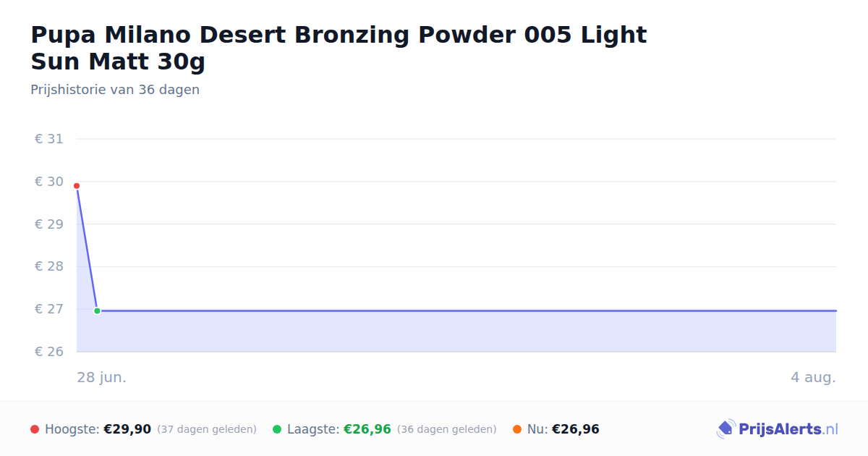Click the 37 dagen geleden note

pyautogui.click(x=207, y=429)
